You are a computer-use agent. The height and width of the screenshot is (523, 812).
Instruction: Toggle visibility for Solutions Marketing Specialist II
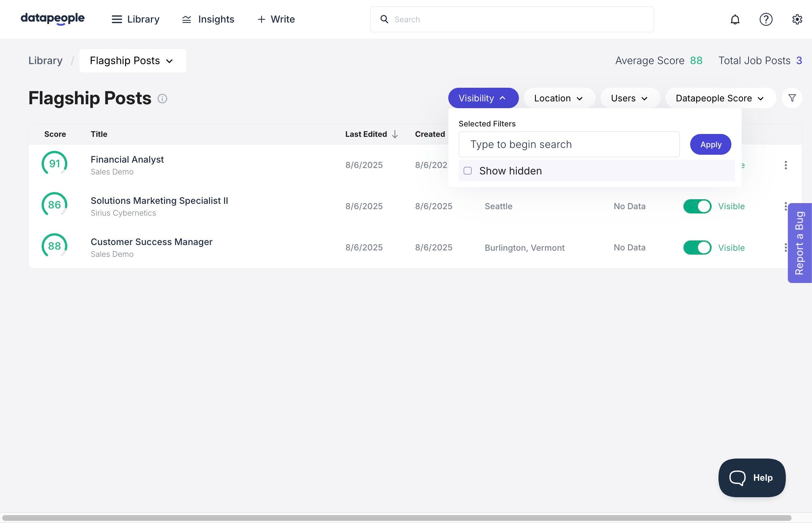pos(697,206)
